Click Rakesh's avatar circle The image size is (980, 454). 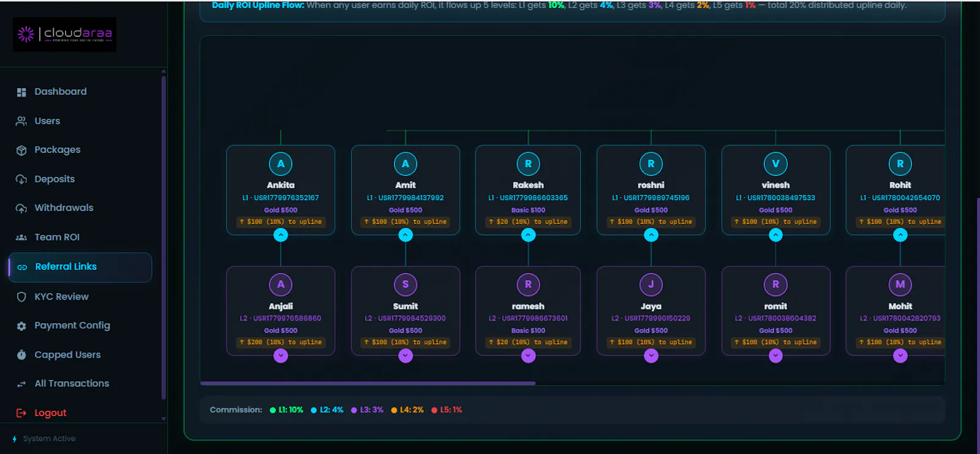point(528,164)
